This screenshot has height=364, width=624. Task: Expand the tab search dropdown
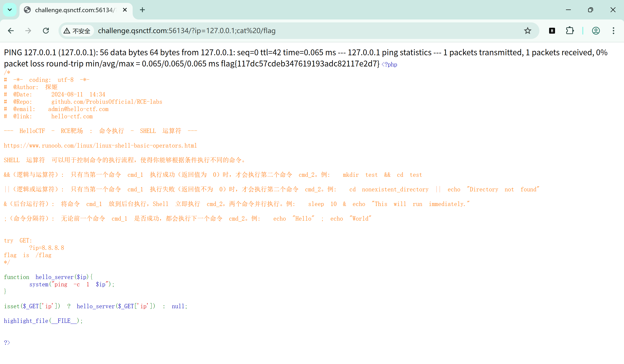[x=10, y=10]
